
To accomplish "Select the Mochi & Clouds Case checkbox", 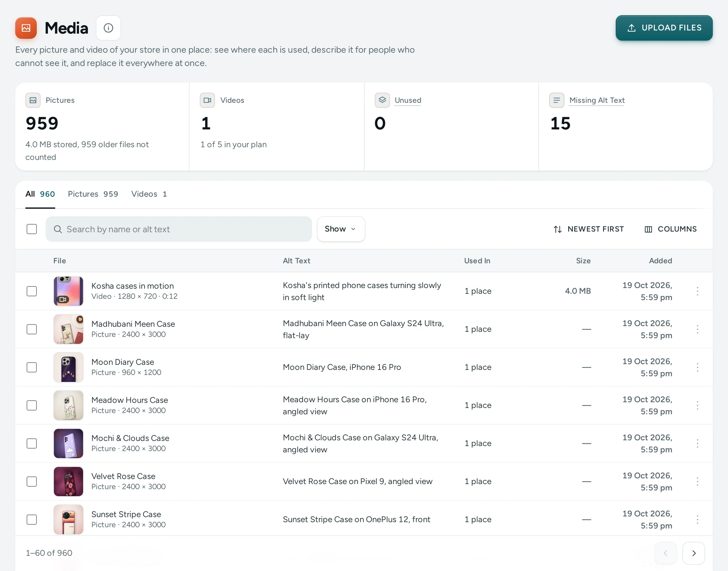I will (32, 443).
